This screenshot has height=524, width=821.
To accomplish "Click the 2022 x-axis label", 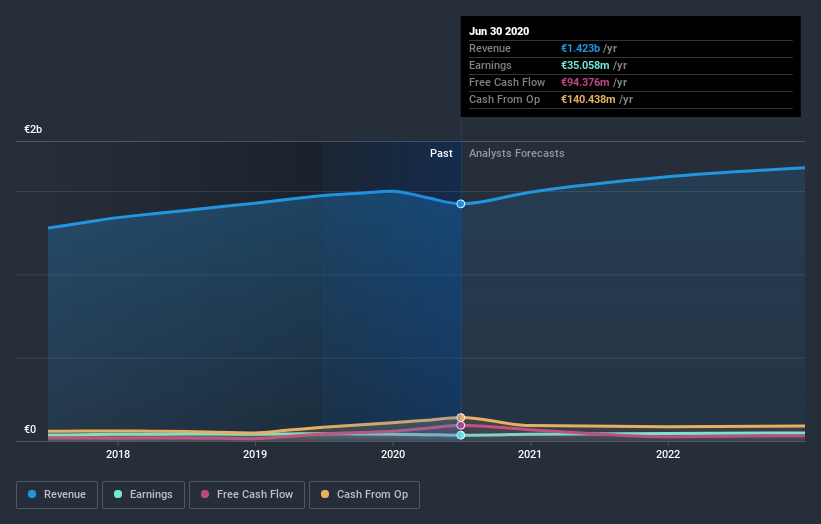I will tap(668, 454).
